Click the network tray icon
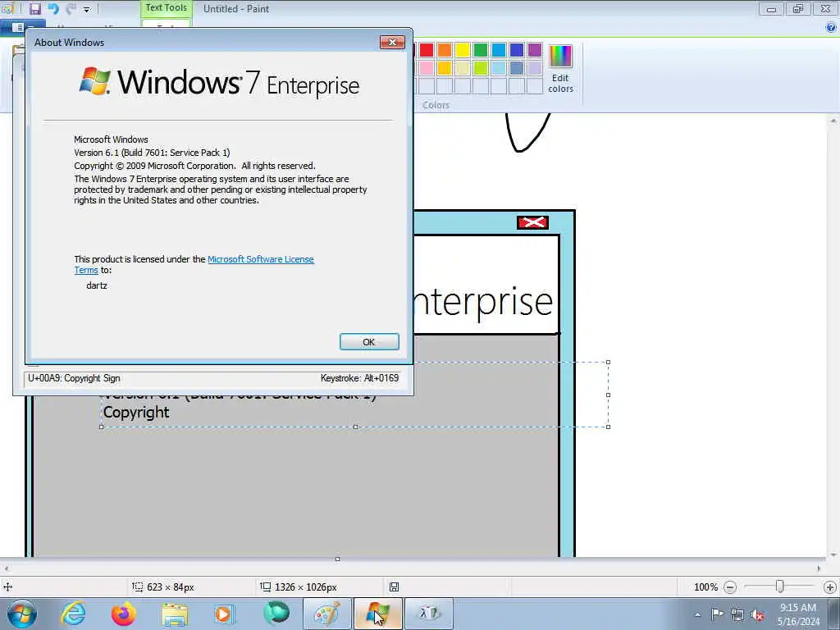The image size is (840, 630). [x=737, y=615]
